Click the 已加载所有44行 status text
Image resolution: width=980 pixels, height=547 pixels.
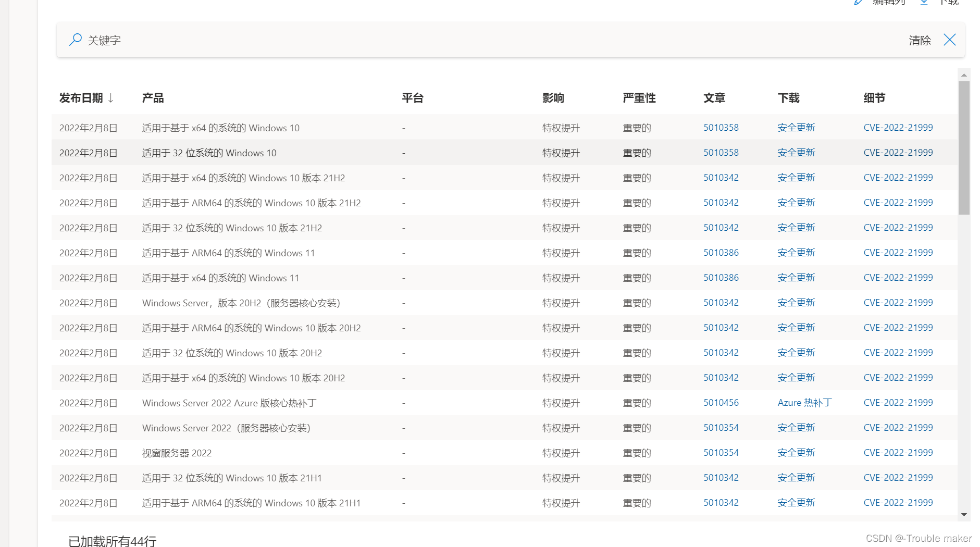pos(112,541)
